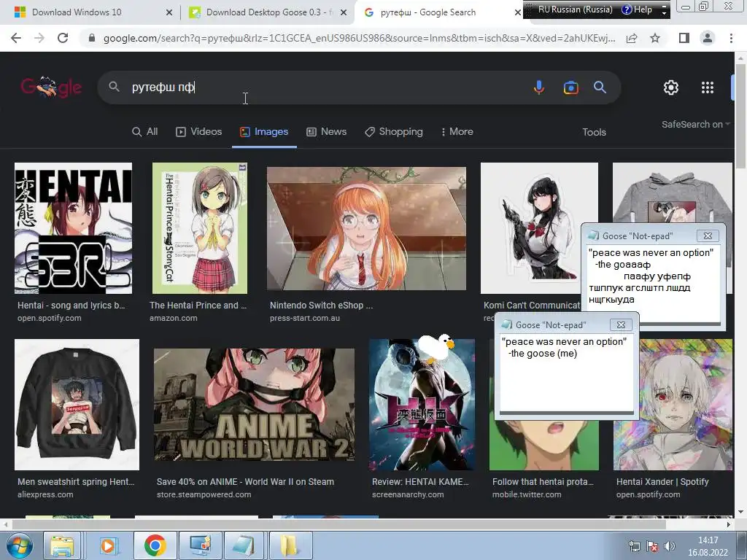Open search Tools
The width and height of the screenshot is (747, 560).
(594, 133)
